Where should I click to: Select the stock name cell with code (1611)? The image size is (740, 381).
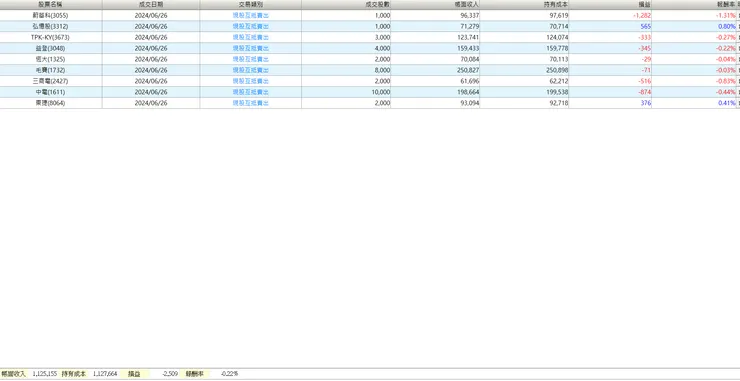[50, 92]
